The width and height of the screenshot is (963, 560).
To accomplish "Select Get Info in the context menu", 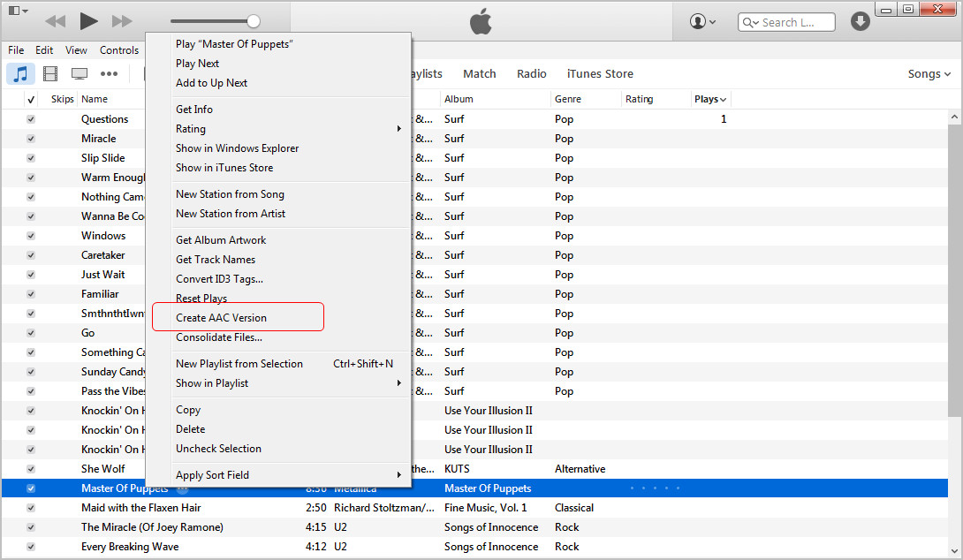I will coord(194,110).
